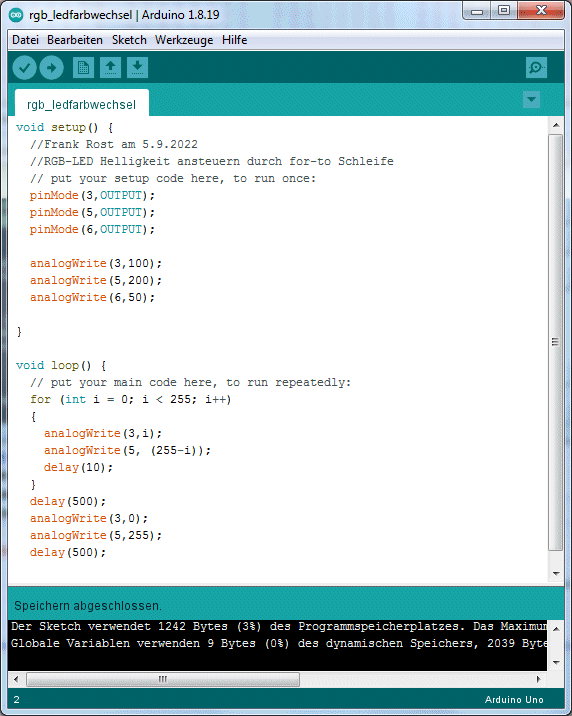Open the Sketch menu

129,40
